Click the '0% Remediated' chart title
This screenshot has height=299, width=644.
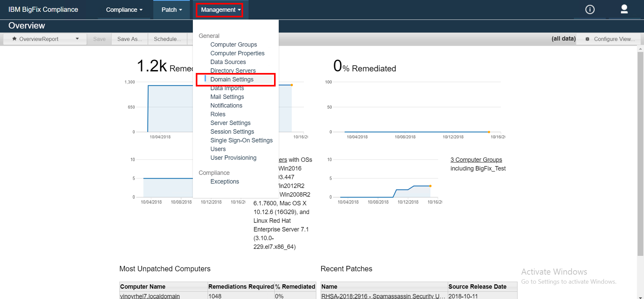coord(365,66)
